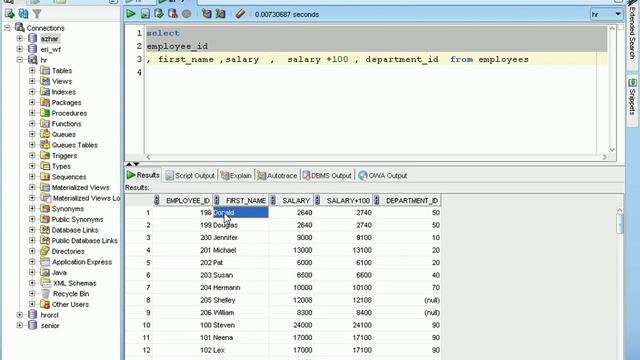The height and width of the screenshot is (360, 640).
Task: Select the Application Express tree item
Action: pos(82,262)
